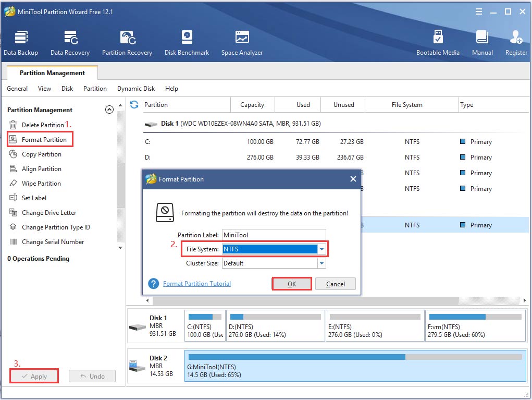Select the F:vm(NTFS) block in disk map
The width and height of the screenshot is (532, 400).
pyautogui.click(x=475, y=326)
